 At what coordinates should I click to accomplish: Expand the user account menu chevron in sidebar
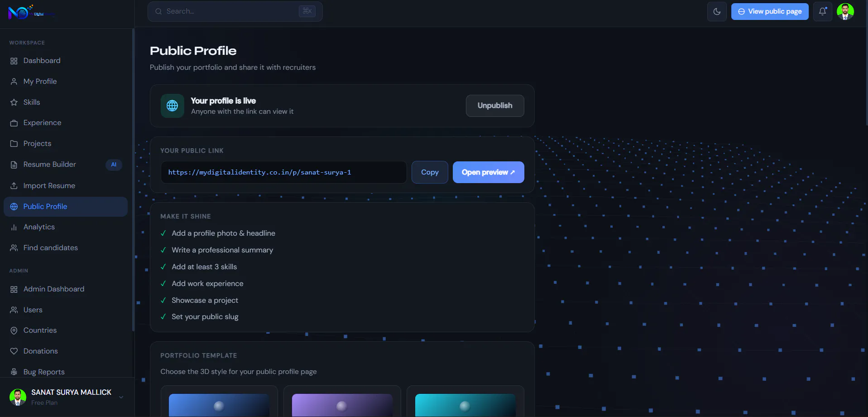coord(121,398)
